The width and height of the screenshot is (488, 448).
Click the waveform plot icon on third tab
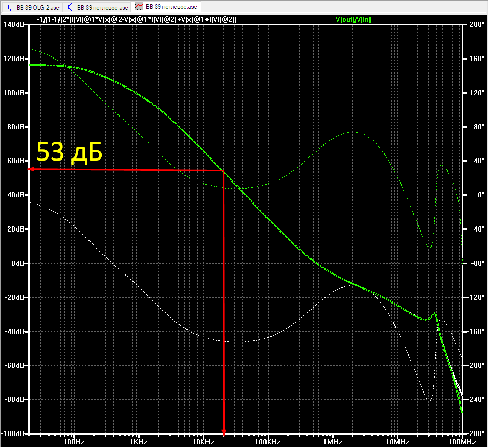click(x=139, y=7)
